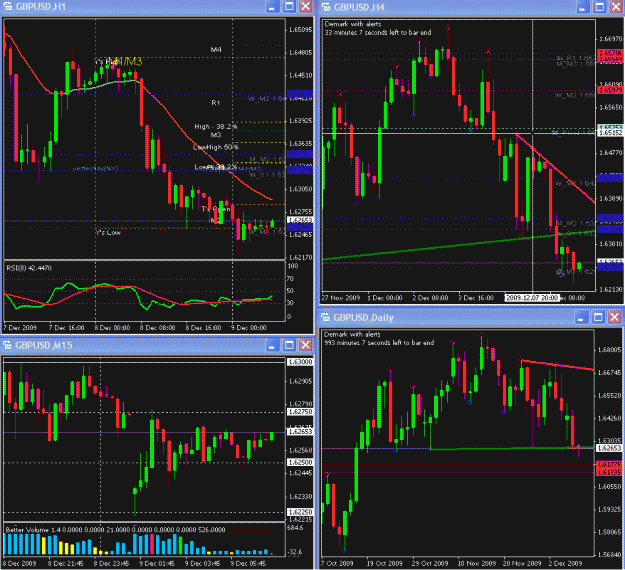Click the 1.63000 price label in M15
625x570 pixels.
point(300,362)
